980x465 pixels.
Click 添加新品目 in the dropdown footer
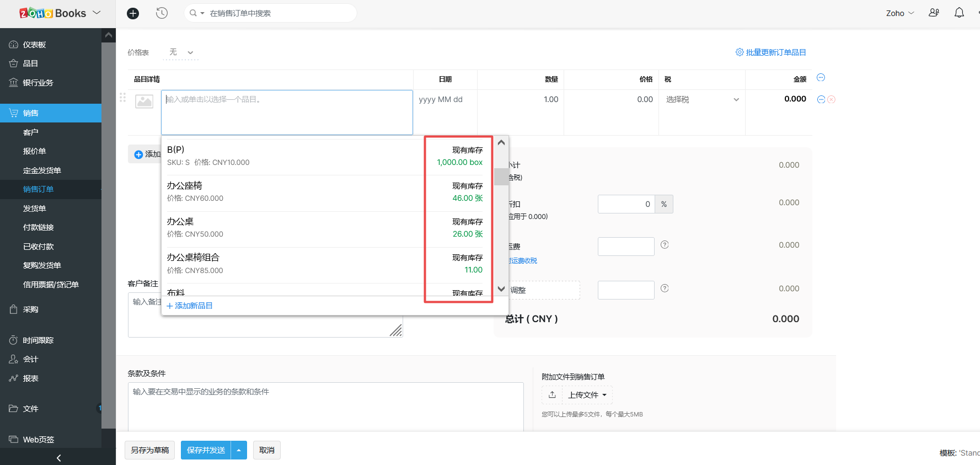tap(190, 306)
